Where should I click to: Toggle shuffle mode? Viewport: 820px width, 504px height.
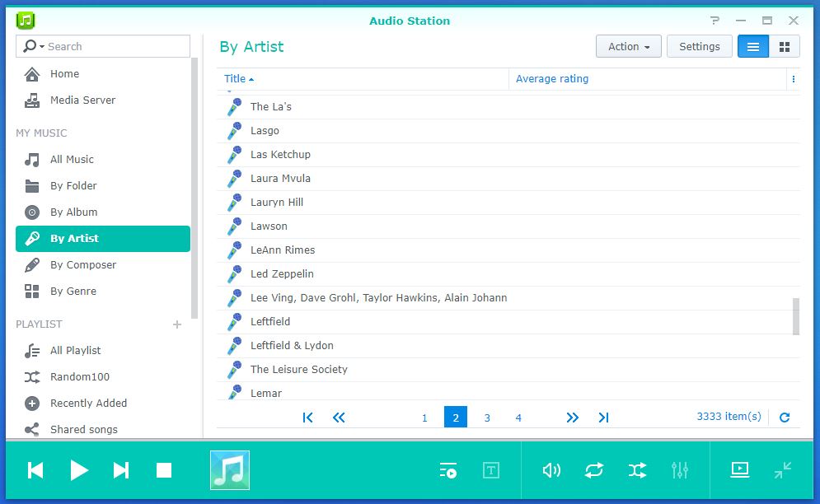(637, 470)
